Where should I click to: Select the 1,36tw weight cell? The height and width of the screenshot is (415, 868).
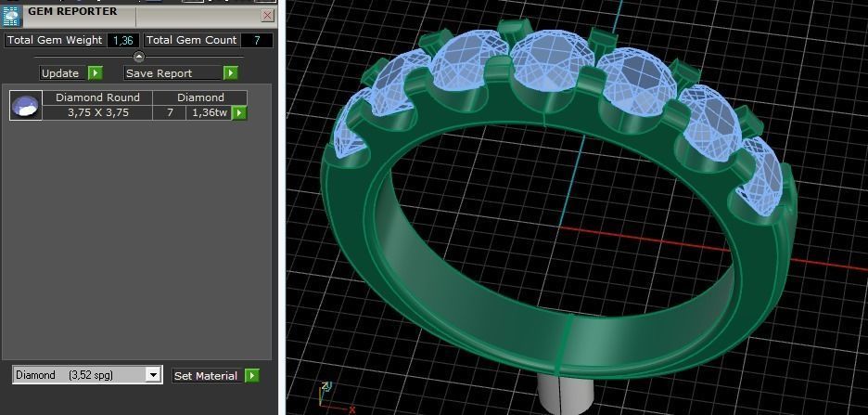pos(210,112)
